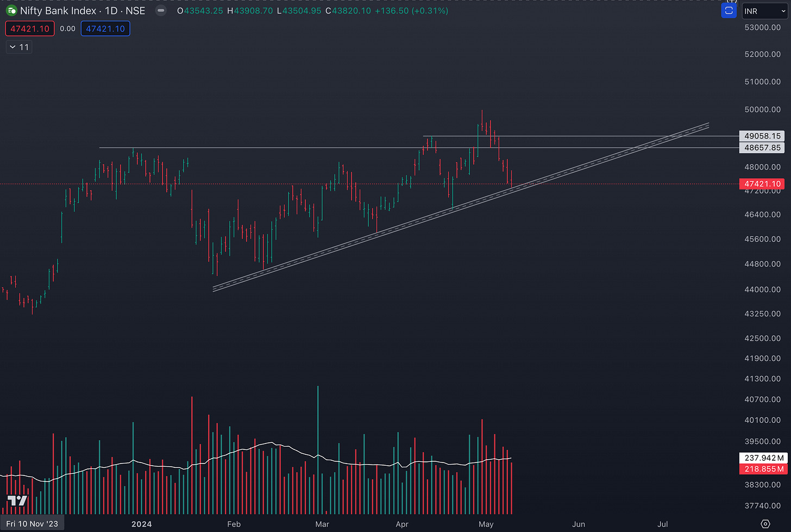Click the 52000.00 price scale label
The width and height of the screenshot is (791, 532).
coord(762,54)
